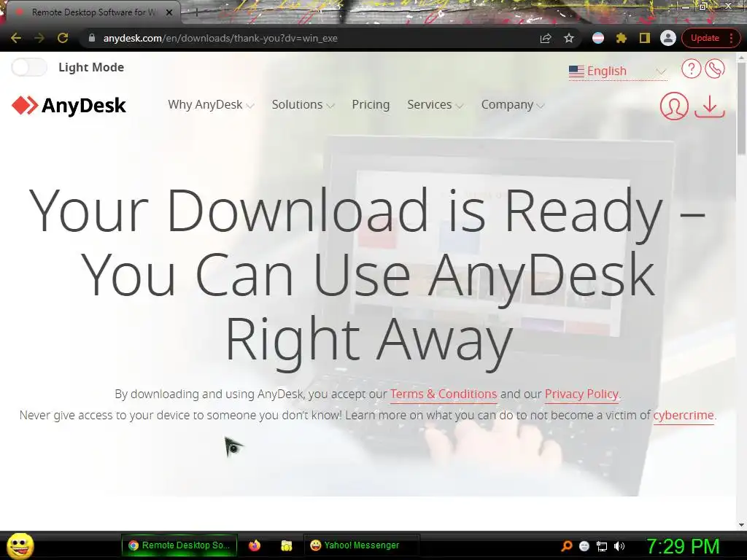Viewport: 747px width, 560px height.
Task: Click the 7:29 PM clock
Action: click(x=682, y=546)
